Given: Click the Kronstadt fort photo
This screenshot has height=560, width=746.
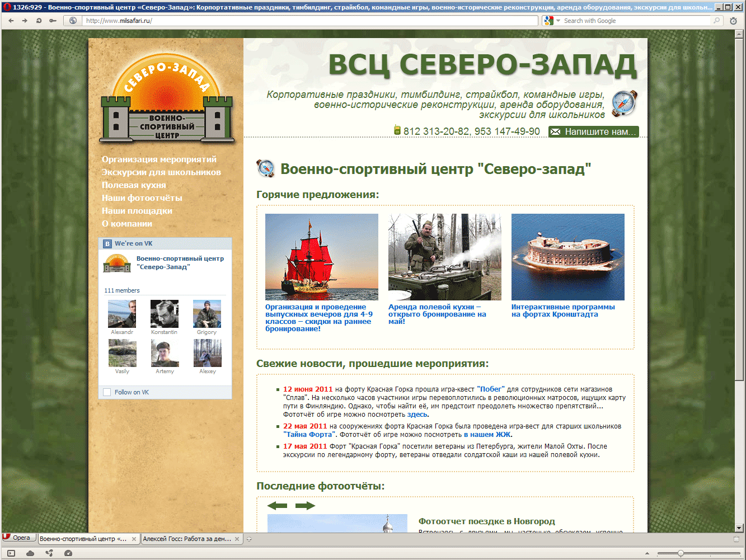Looking at the screenshot, I should click(x=568, y=257).
